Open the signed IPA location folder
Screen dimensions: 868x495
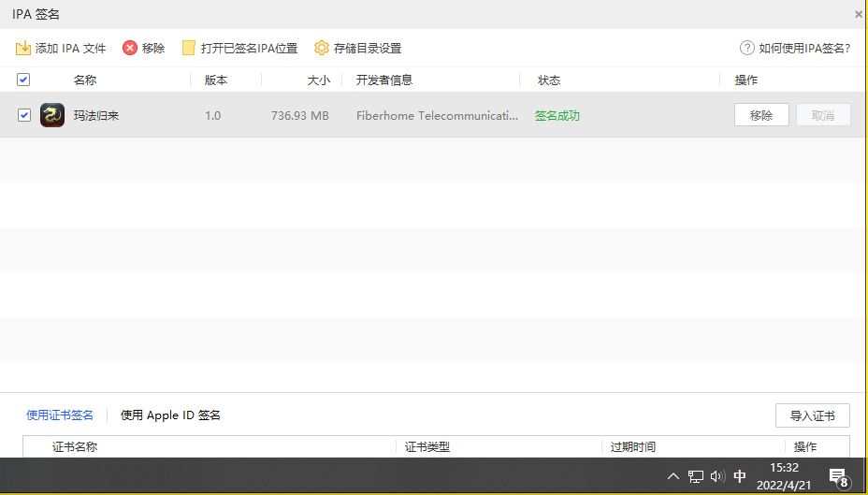[189, 48]
